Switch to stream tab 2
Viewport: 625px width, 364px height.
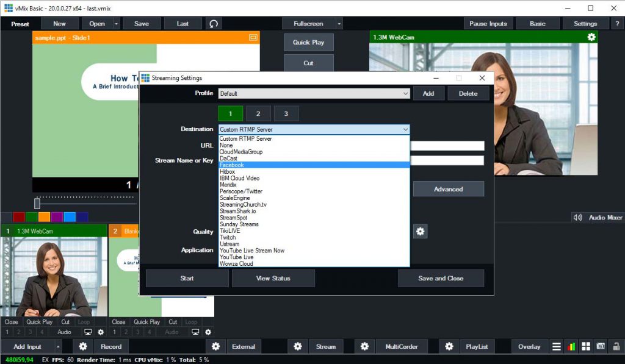(258, 113)
